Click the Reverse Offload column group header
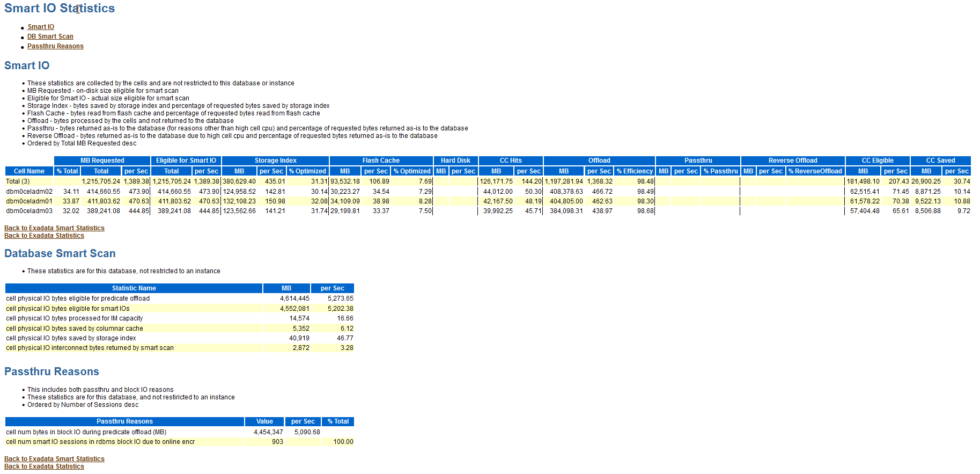The image size is (980, 474). tap(793, 161)
